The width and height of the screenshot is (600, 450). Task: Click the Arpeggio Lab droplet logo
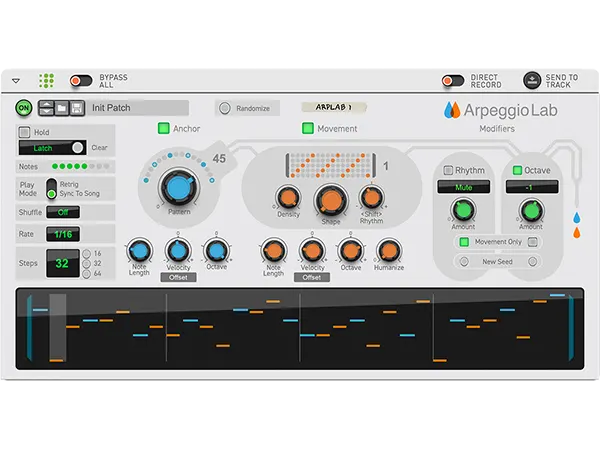(x=452, y=110)
